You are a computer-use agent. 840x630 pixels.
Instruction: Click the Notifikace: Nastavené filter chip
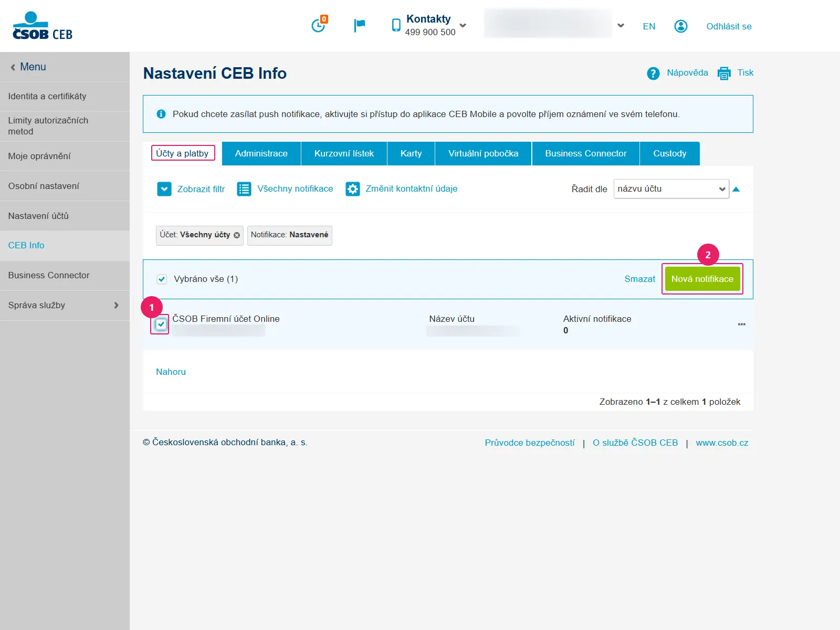click(290, 235)
